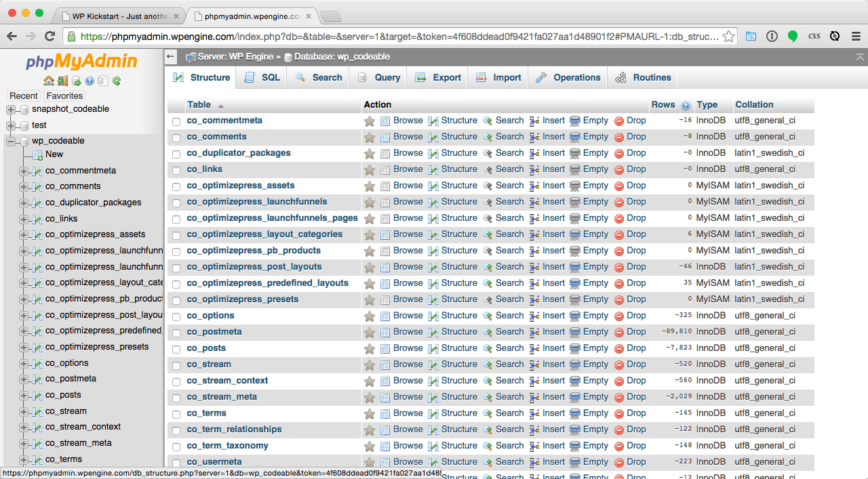Check the co_commentmeta row checkbox
Screen dimensions: 868x479
click(x=176, y=122)
